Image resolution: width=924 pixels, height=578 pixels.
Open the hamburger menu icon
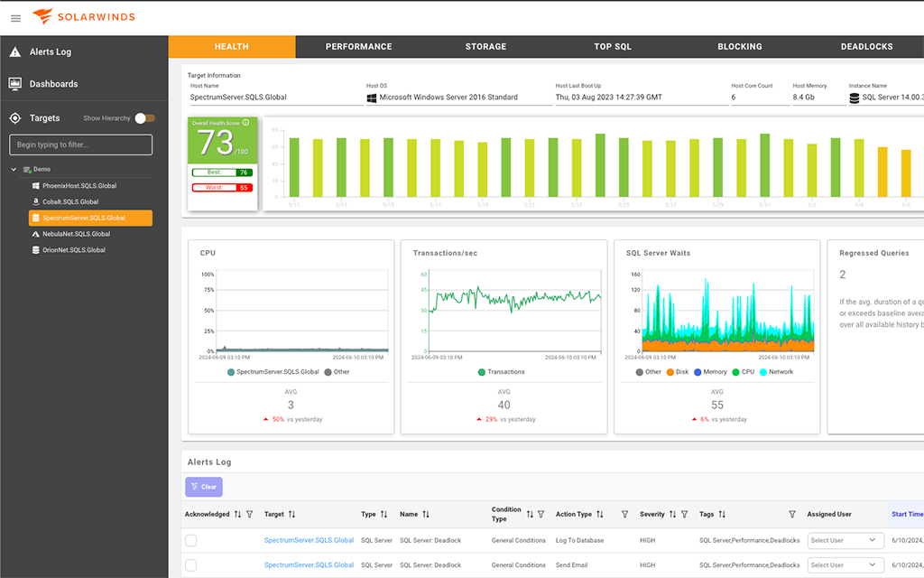pos(15,18)
